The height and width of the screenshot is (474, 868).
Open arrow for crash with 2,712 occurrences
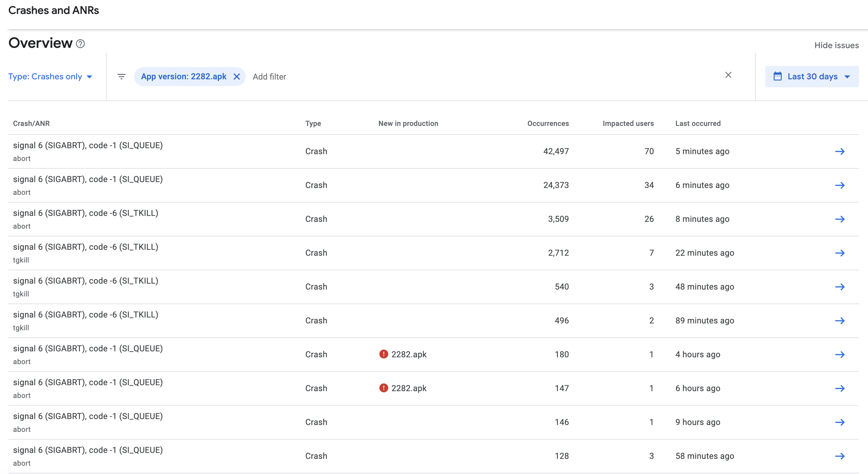840,253
